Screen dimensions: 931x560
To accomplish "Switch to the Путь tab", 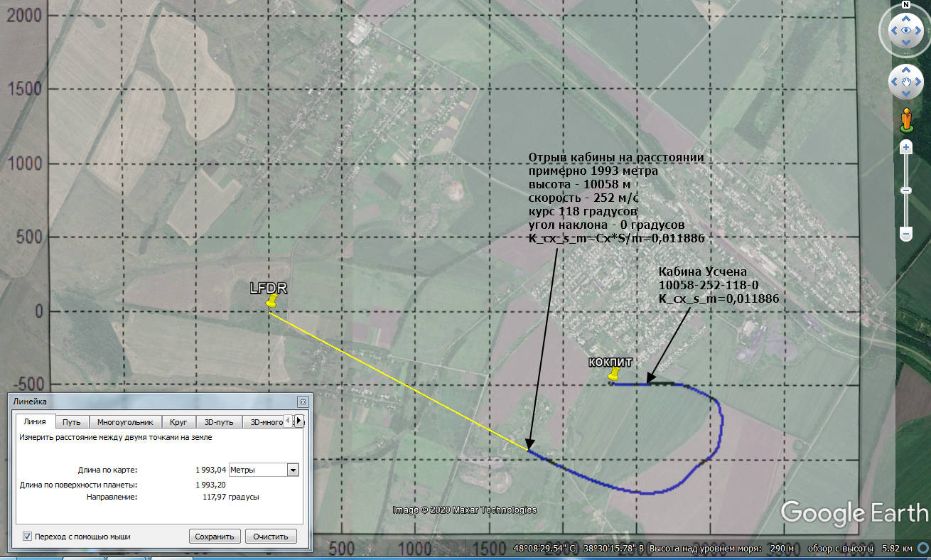I will [72, 422].
